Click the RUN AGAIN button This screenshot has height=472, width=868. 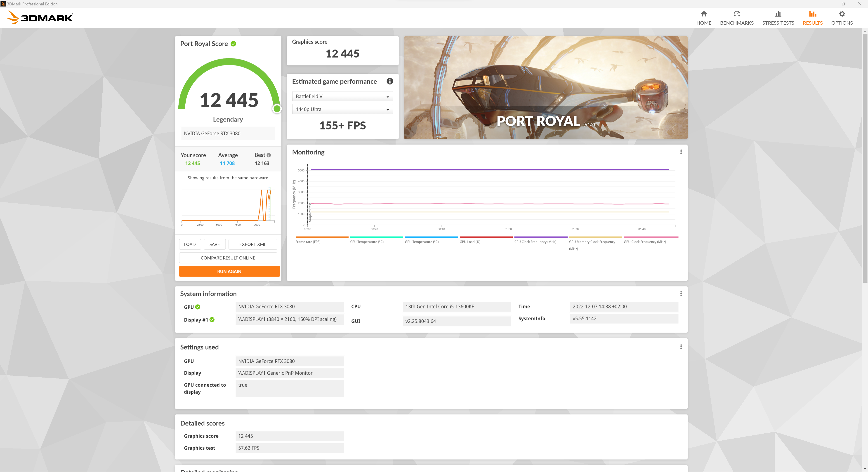click(x=229, y=271)
